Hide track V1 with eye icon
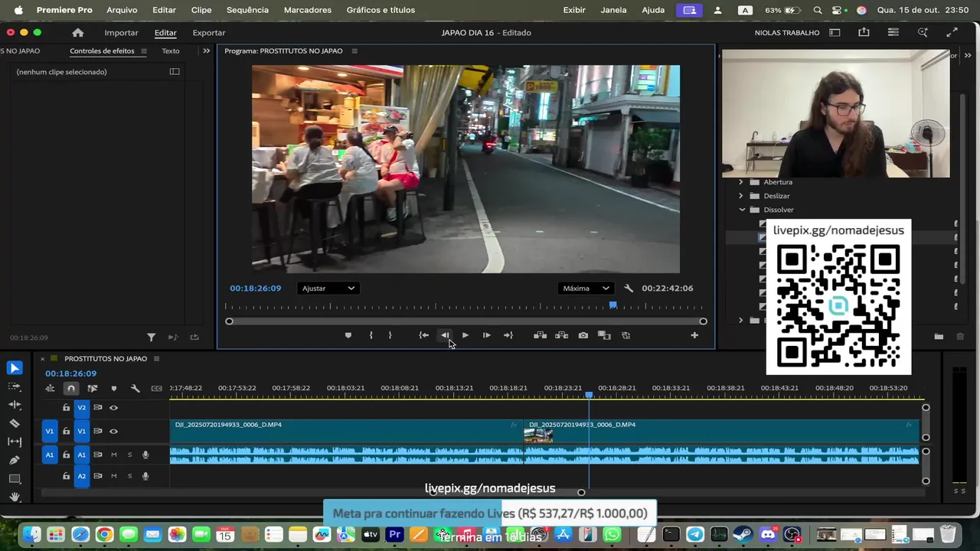The width and height of the screenshot is (980, 551). click(x=113, y=431)
